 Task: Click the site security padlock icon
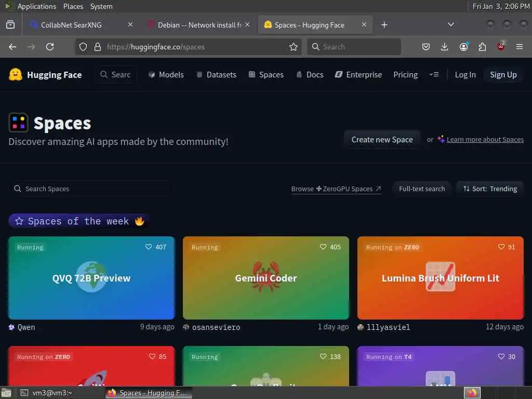pos(97,47)
